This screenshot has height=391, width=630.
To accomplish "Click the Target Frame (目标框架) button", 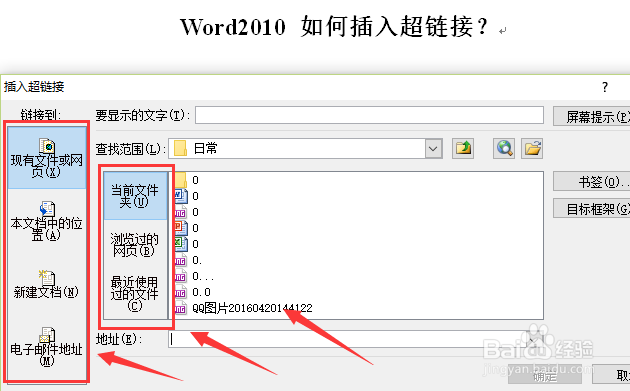I will [x=591, y=209].
